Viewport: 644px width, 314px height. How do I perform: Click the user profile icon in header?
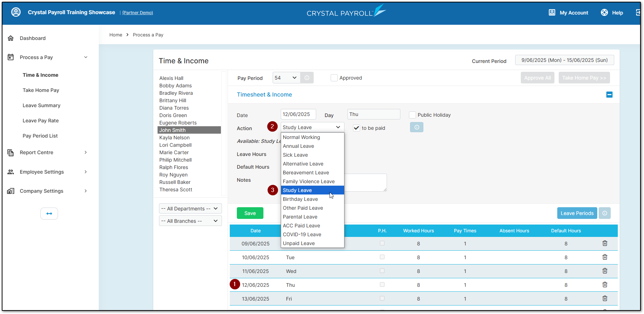click(16, 12)
